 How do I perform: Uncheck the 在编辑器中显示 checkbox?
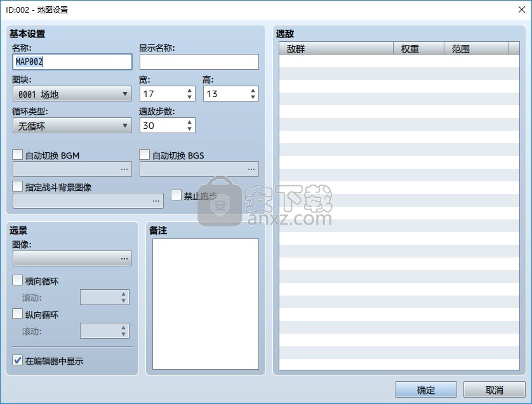click(x=17, y=360)
